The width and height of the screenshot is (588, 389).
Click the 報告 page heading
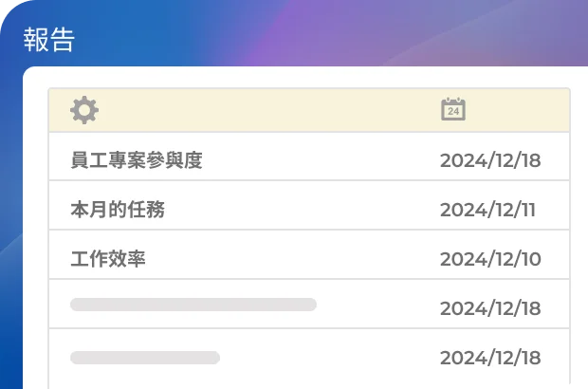tap(48, 40)
